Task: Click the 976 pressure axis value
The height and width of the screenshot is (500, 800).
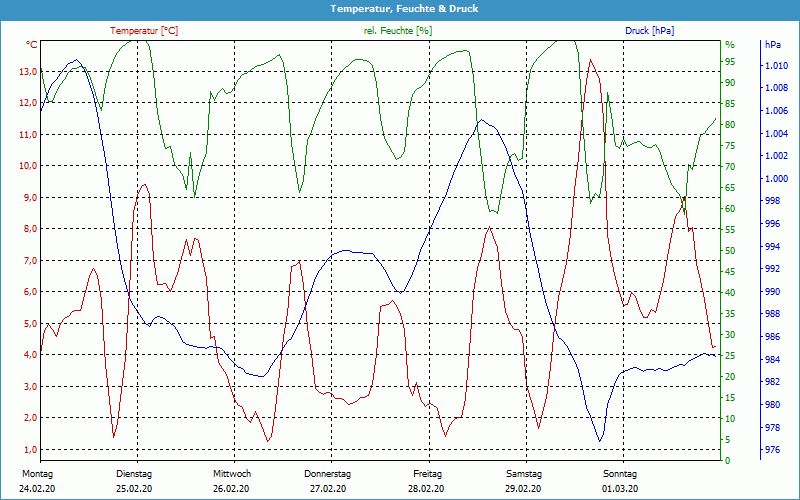Action: pyautogui.click(x=773, y=450)
